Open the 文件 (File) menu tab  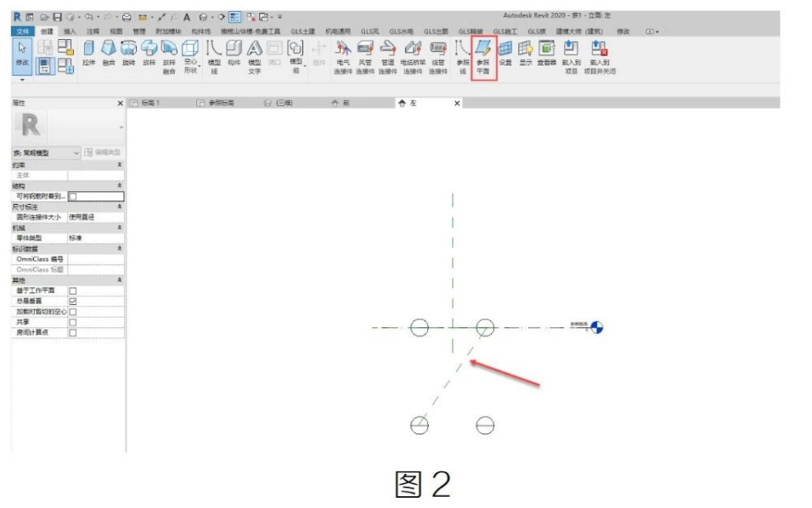point(23,31)
